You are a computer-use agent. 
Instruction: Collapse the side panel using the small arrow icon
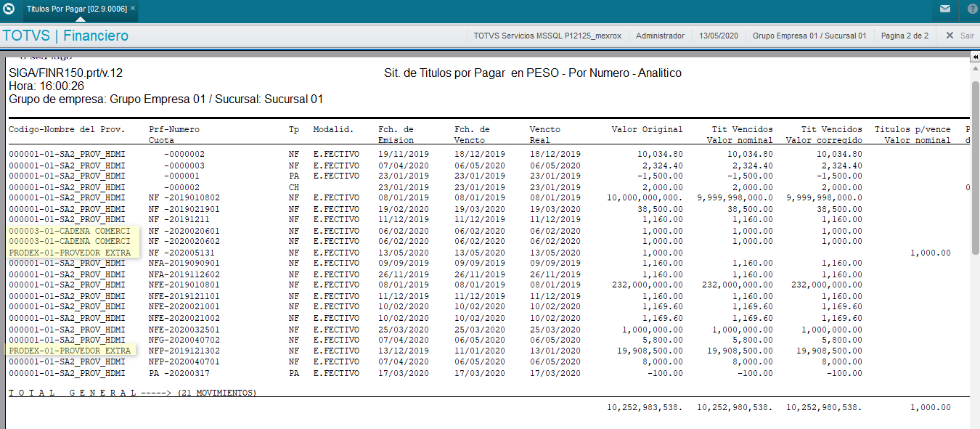pyautogui.click(x=975, y=57)
